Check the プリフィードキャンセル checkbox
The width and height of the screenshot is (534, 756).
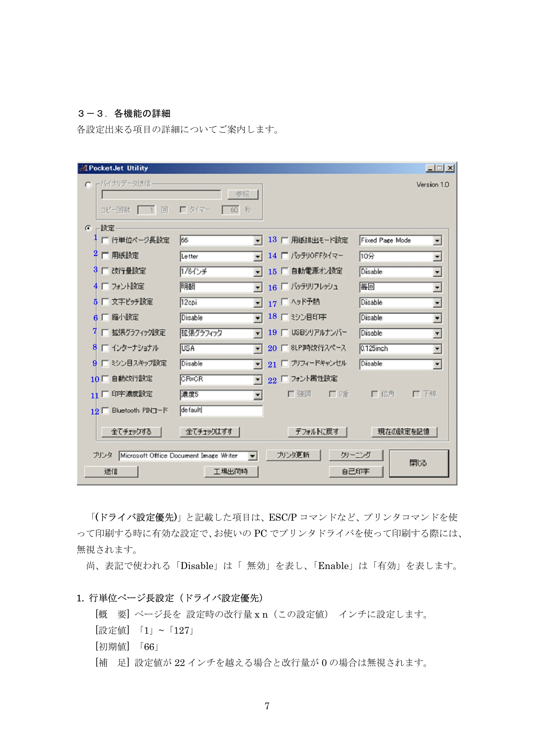tap(285, 364)
